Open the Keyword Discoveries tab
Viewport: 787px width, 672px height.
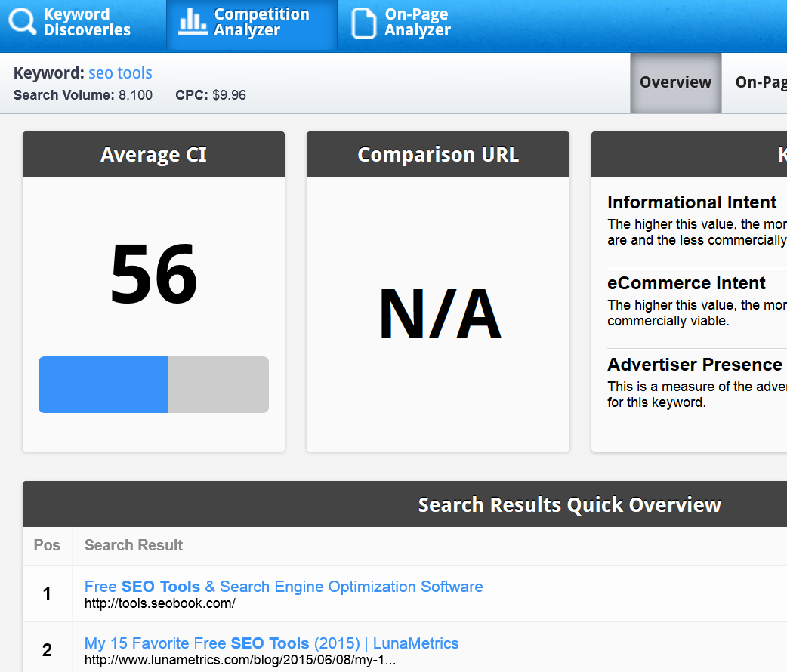click(83, 25)
